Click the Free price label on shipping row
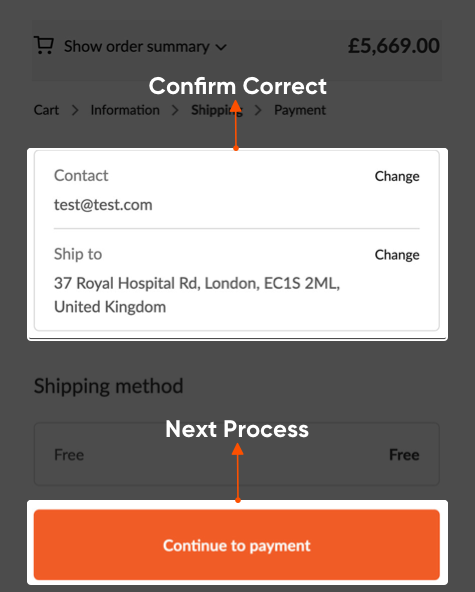 pyautogui.click(x=404, y=455)
